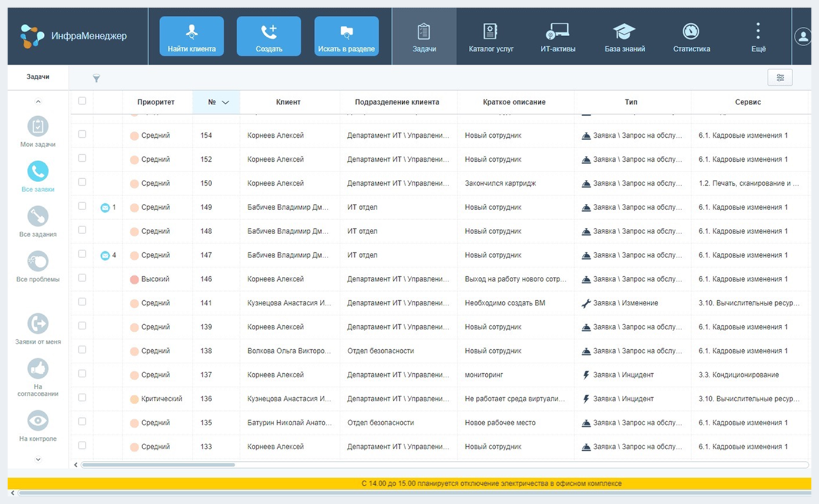This screenshot has height=504, width=819.
Task: Open На согласовании thumbs-up icon
Action: pyautogui.click(x=38, y=369)
